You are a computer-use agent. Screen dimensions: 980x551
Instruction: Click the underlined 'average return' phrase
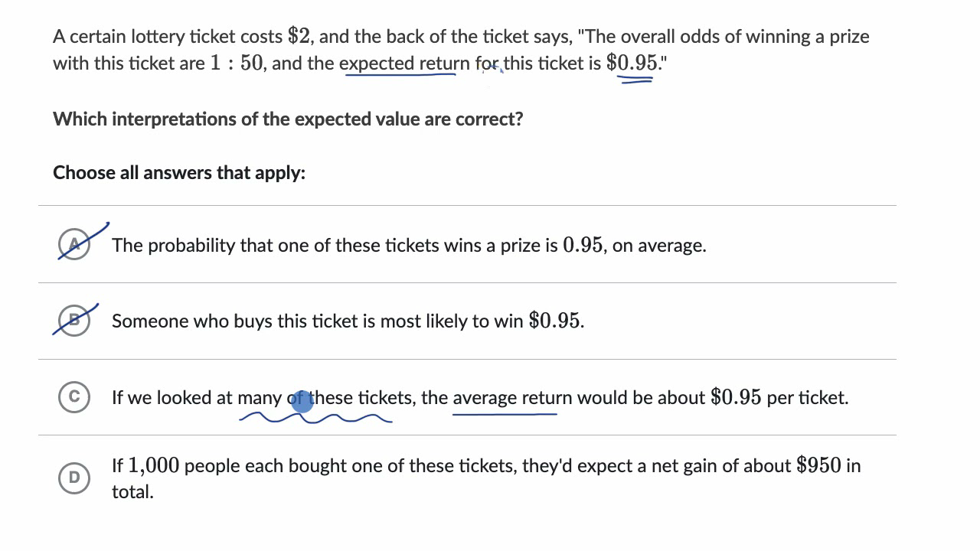click(512, 398)
